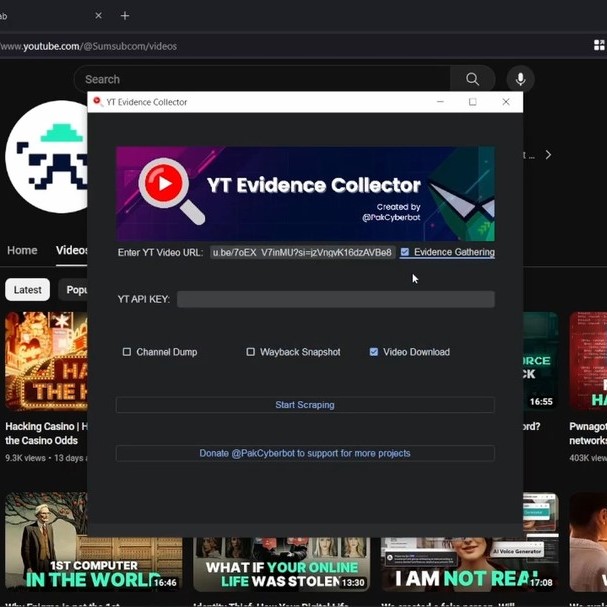Click the Hacking Casino video title
This screenshot has height=607, width=607.
click(46, 433)
